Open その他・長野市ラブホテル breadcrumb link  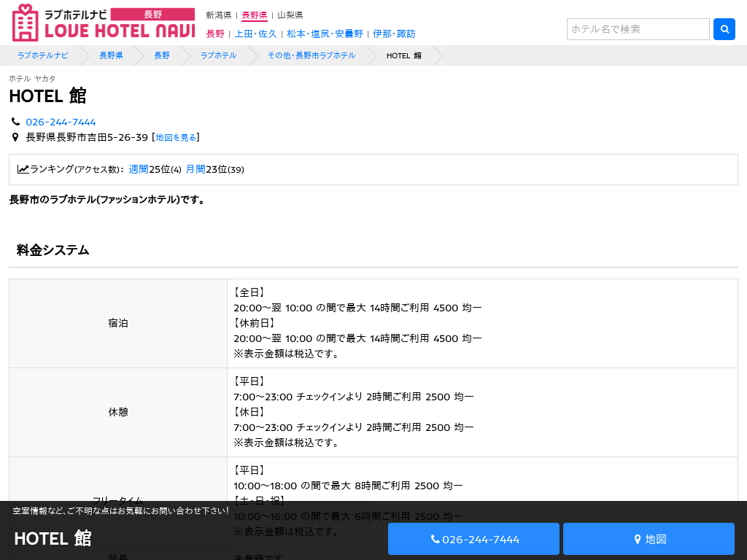tap(311, 55)
